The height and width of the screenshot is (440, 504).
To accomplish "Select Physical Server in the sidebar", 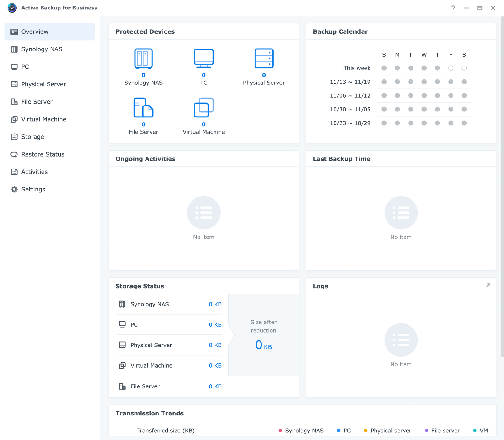I will click(x=49, y=84).
